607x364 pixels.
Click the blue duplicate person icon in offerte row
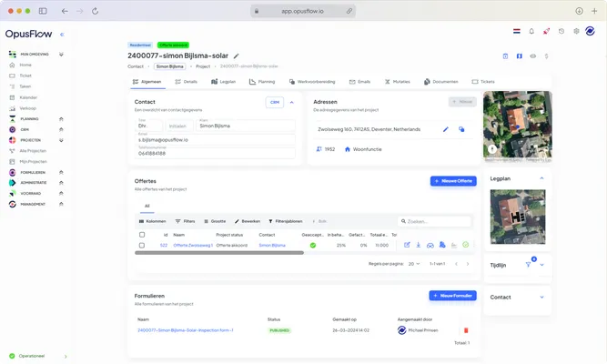coord(442,245)
